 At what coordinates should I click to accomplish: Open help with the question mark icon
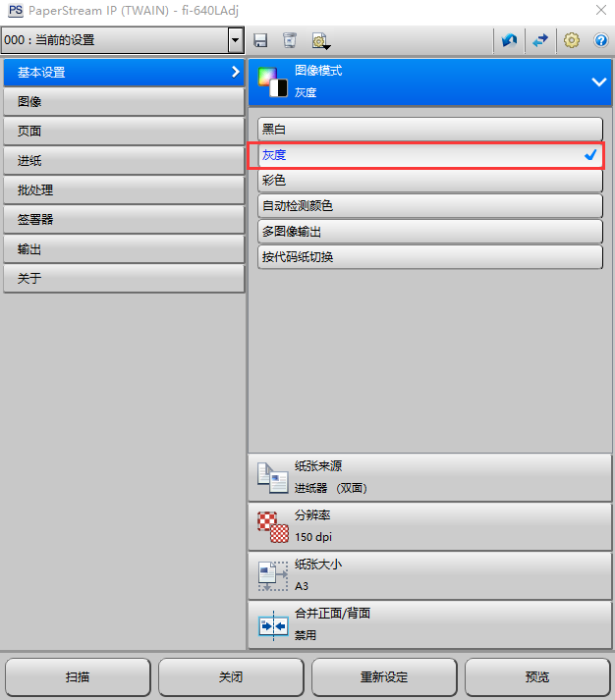(x=600, y=40)
